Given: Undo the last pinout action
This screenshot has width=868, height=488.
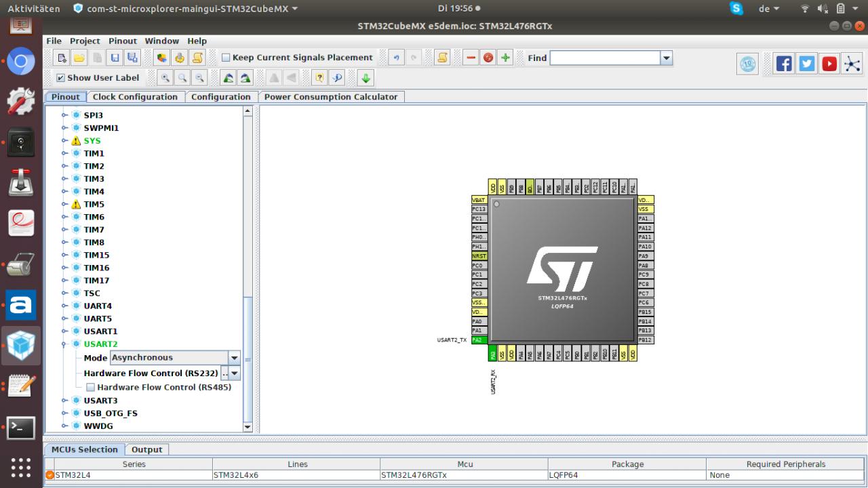Looking at the screenshot, I should click(x=396, y=58).
